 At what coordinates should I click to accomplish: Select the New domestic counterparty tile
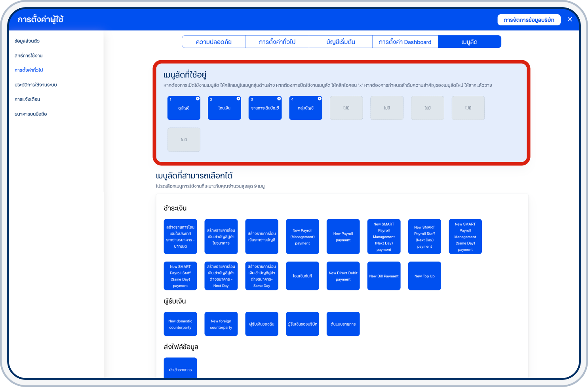180,324
